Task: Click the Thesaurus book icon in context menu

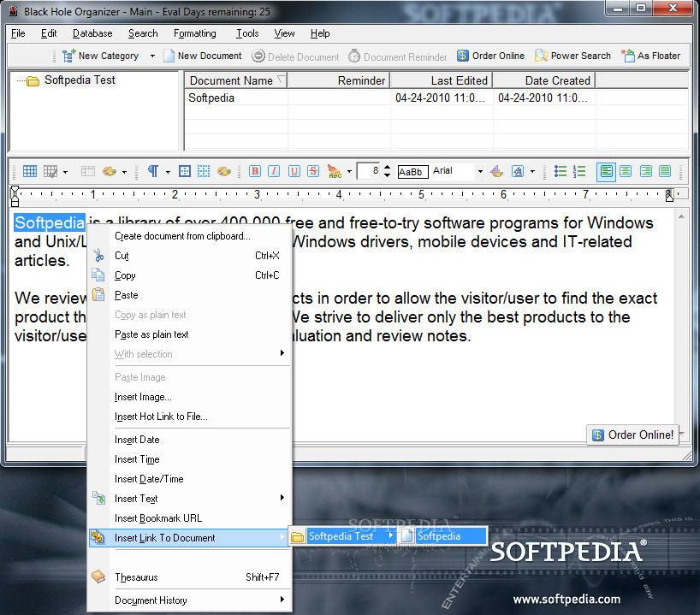Action: pyautogui.click(x=98, y=577)
